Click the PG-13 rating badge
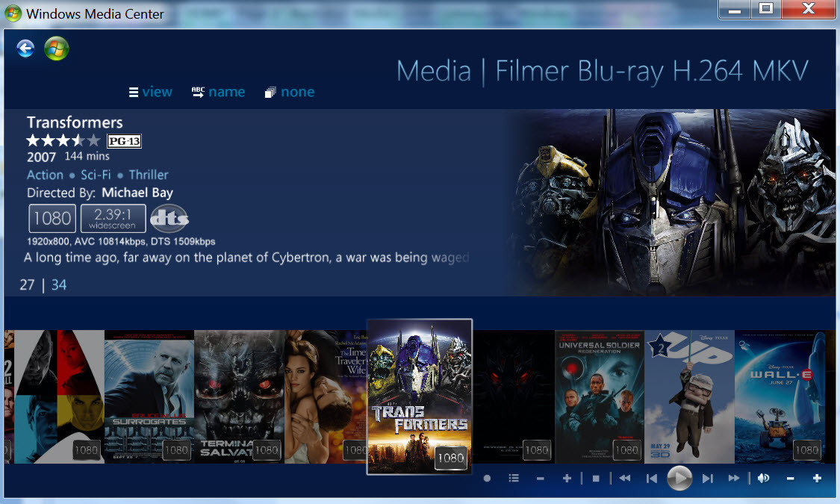840x504 pixels. click(x=124, y=141)
